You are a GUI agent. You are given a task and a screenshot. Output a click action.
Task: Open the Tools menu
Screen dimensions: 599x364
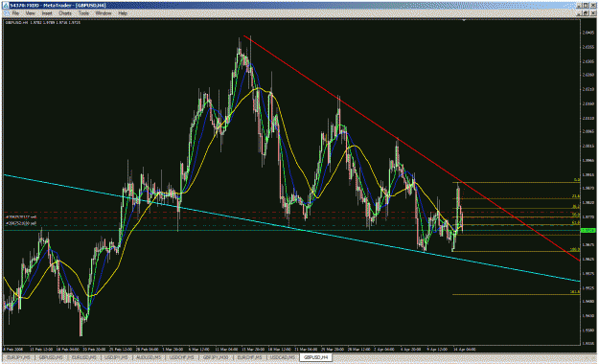coord(83,13)
